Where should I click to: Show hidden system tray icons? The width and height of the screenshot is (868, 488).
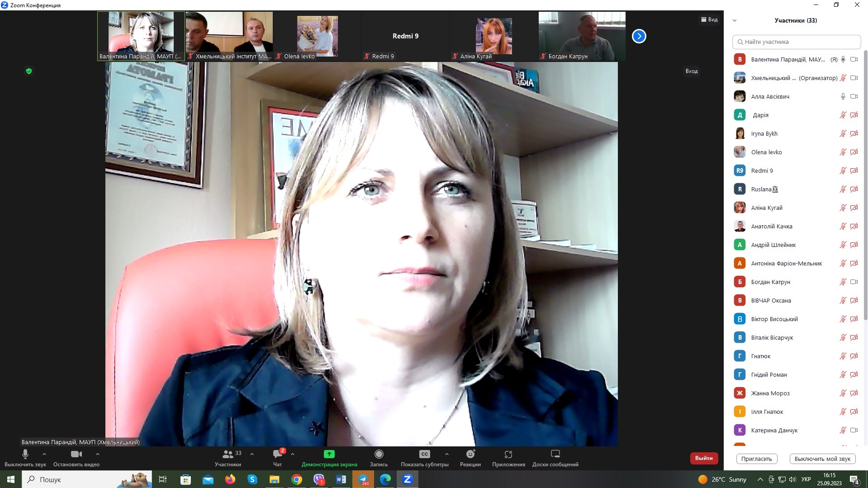coord(760,479)
